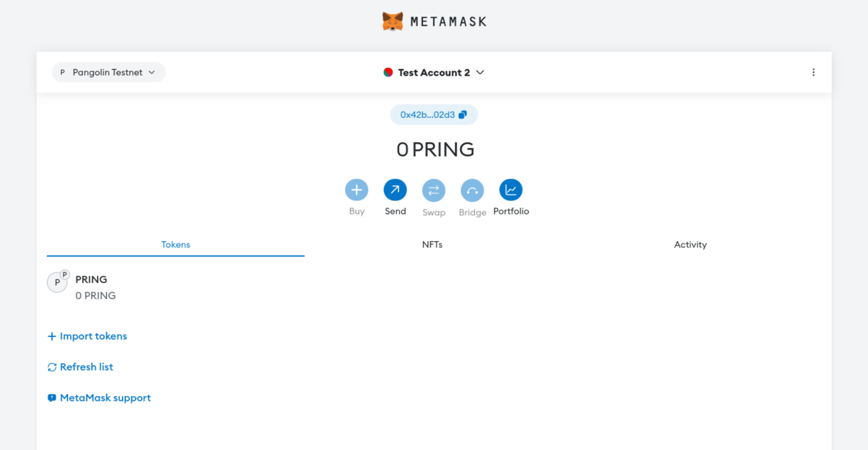Click the Refresh list link
Screen dimensions: 868x450
coord(80,367)
